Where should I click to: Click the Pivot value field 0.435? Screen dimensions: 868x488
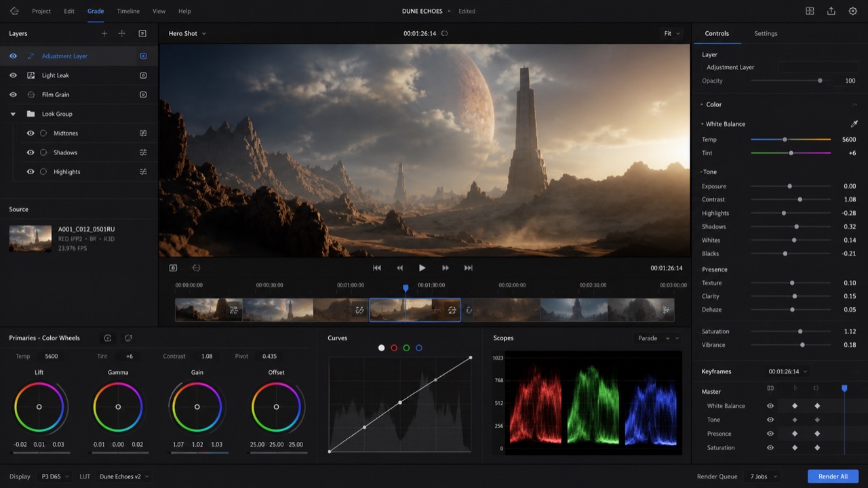[269, 357]
